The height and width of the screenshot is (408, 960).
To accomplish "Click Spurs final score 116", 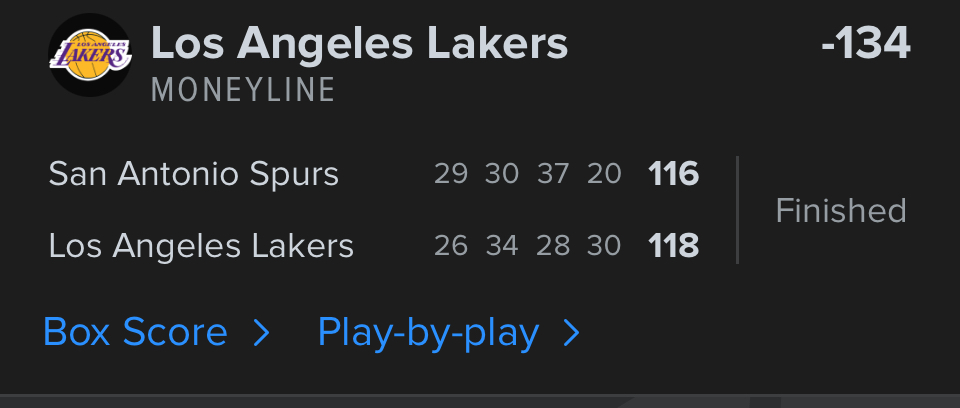I will click(673, 175).
